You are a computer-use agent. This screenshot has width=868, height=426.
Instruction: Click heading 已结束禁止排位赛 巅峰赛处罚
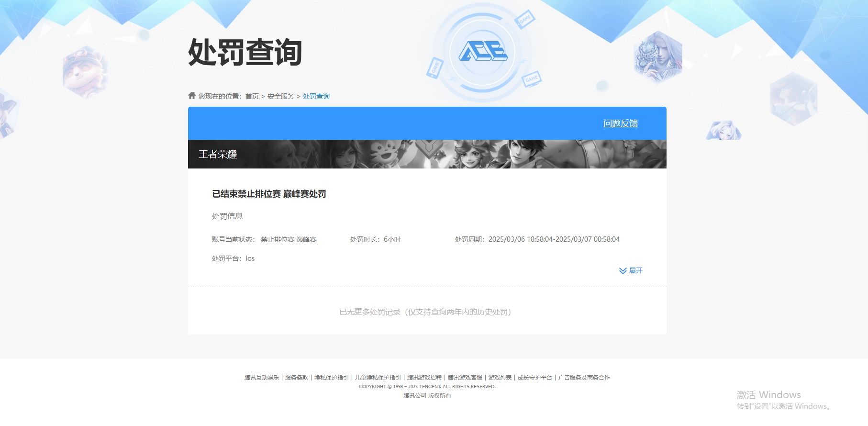click(x=269, y=194)
